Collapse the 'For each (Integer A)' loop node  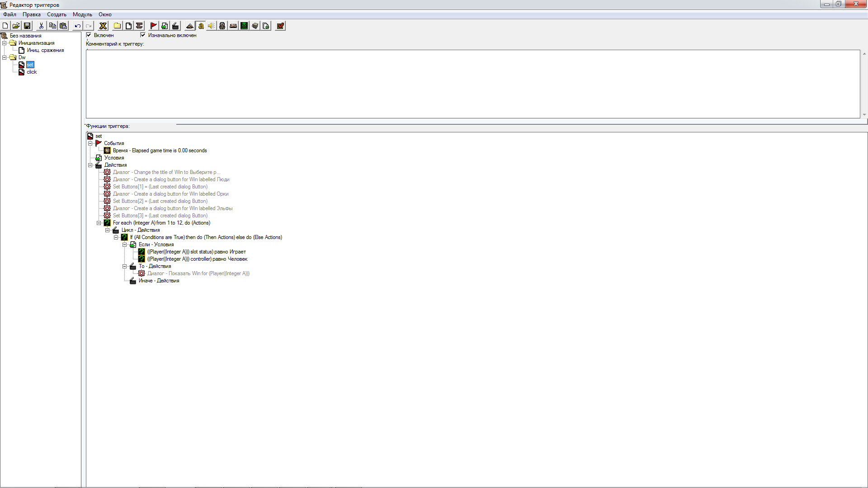[99, 223]
